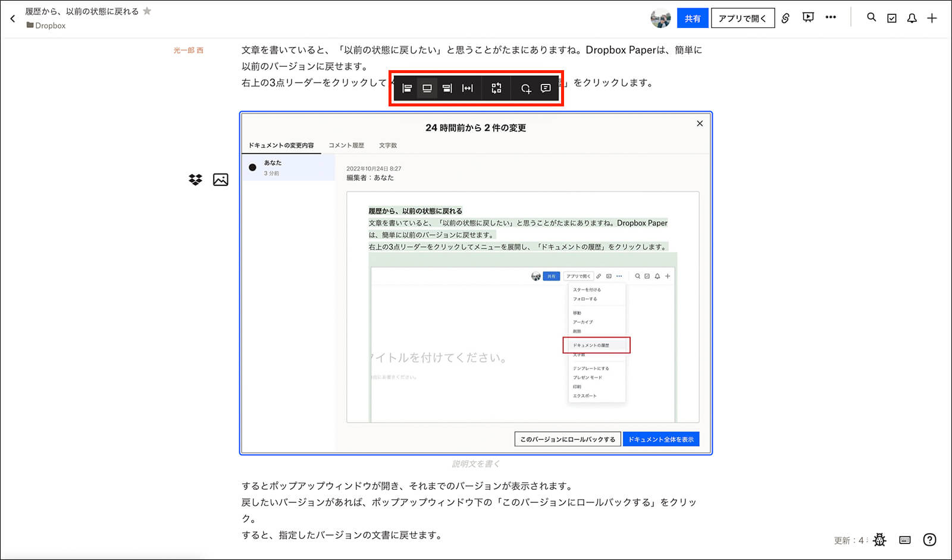Click the replace image icon

(496, 89)
